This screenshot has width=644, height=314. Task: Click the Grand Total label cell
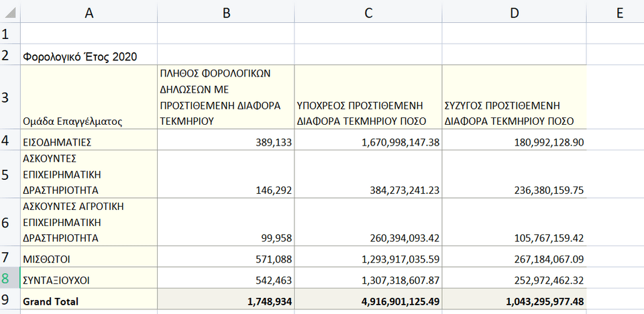89,299
